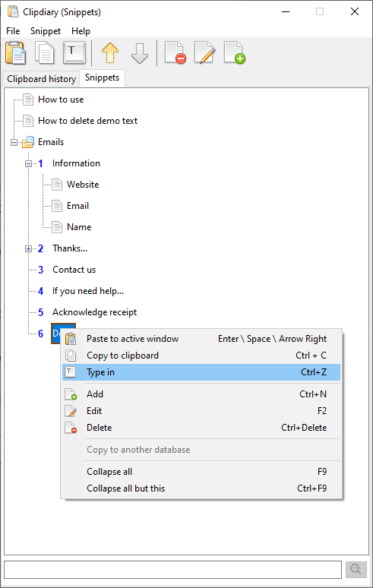Collapse the Information group
Viewport: 373px width, 588px height.
click(28, 164)
